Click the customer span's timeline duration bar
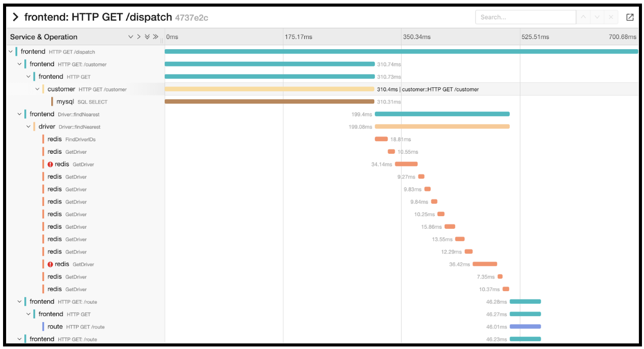This screenshot has height=349, width=644. point(269,89)
